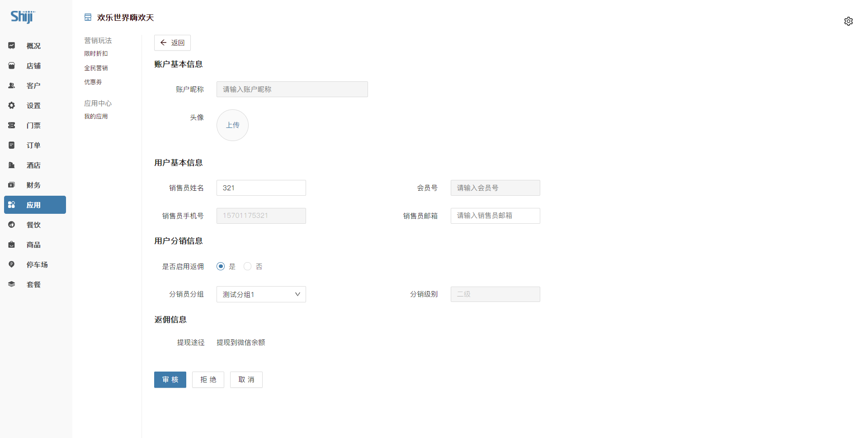868x438 pixels.
Task: Click the 订单 order icon
Action: click(x=12, y=145)
